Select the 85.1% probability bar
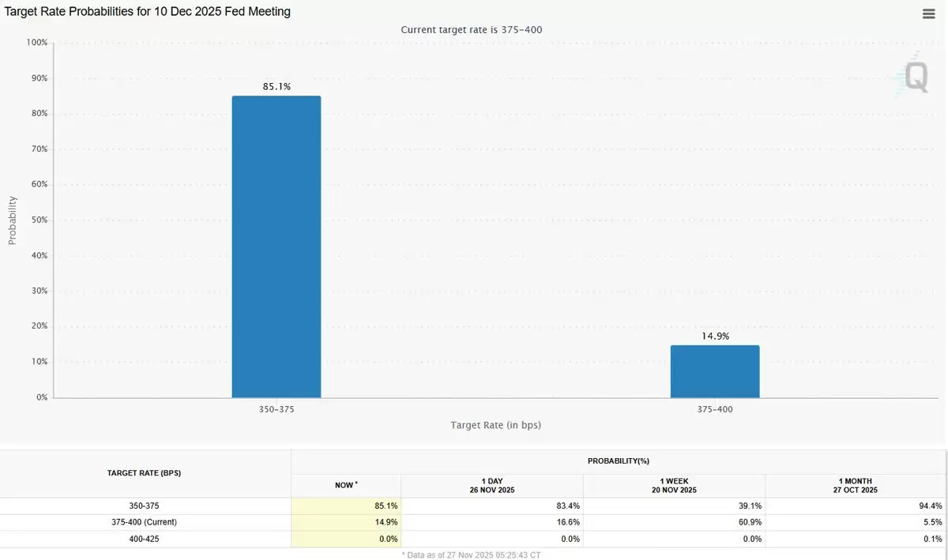Image resolution: width=948 pixels, height=560 pixels. (x=276, y=245)
